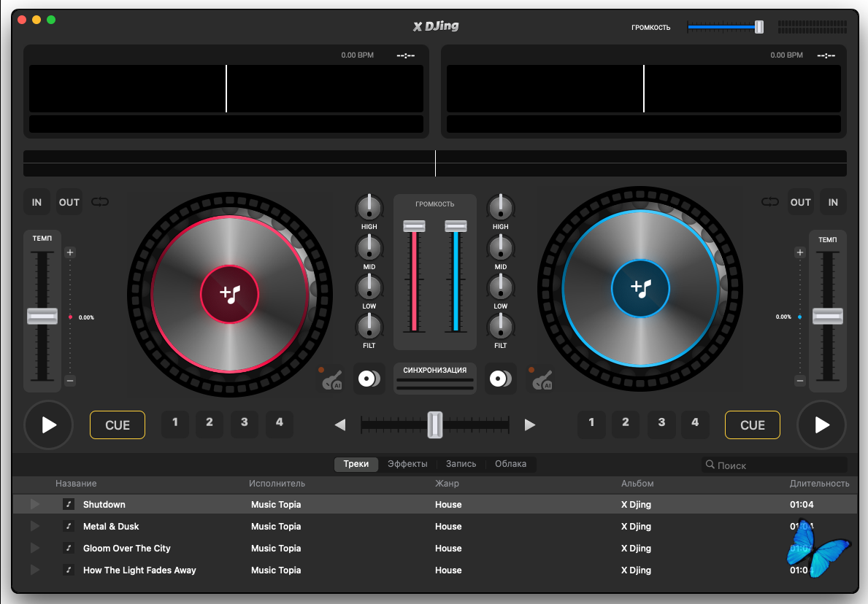Screen dimensions: 868x604
Task: Click the red left channel volume fader
Action: click(414, 226)
